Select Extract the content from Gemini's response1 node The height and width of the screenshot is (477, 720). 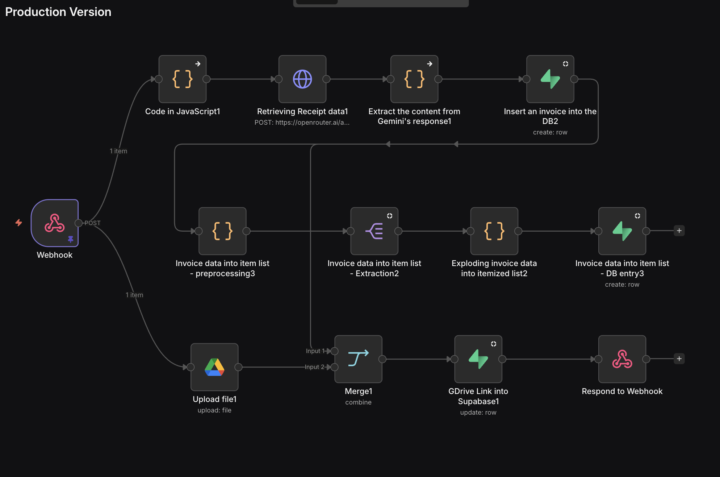coord(414,79)
